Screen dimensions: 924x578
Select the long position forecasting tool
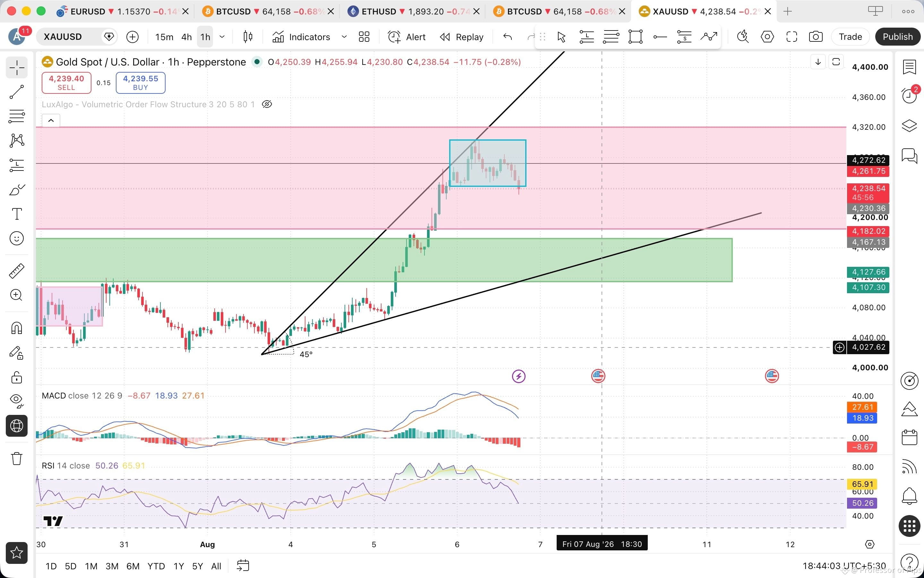[17, 165]
